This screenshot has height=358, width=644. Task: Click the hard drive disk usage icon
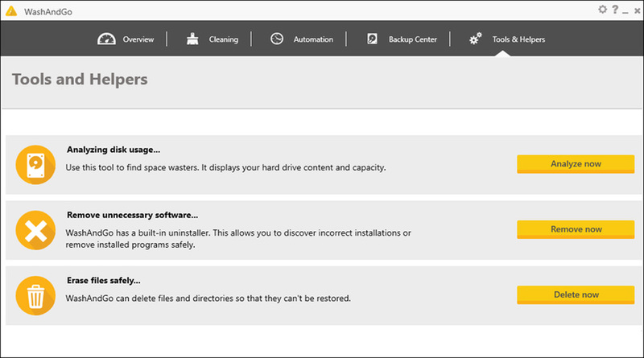click(35, 165)
